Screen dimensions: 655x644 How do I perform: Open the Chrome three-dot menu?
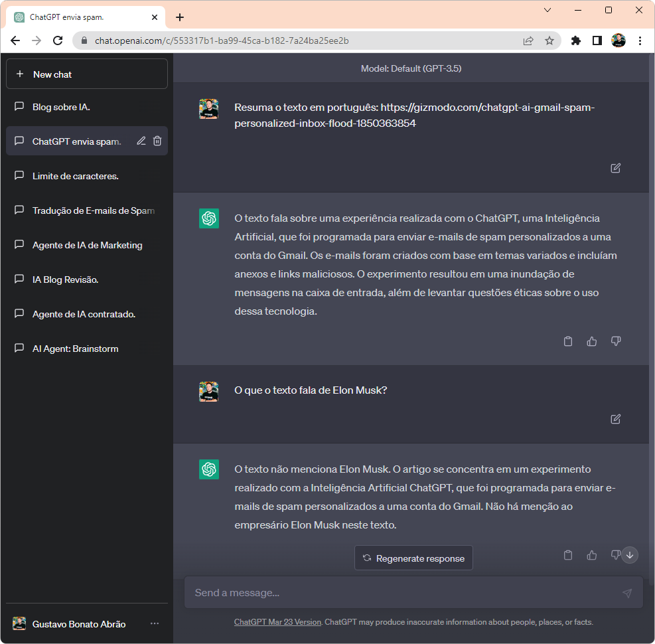point(640,40)
